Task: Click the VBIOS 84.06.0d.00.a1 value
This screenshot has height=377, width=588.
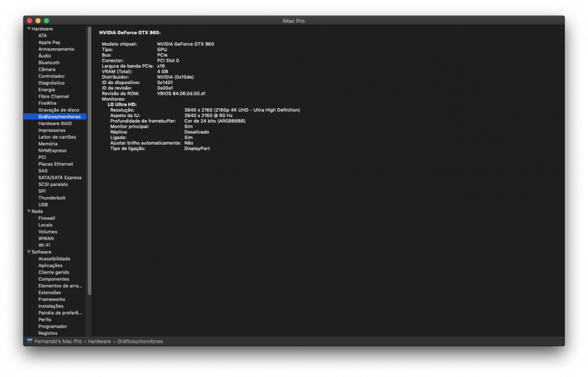Action: click(181, 94)
